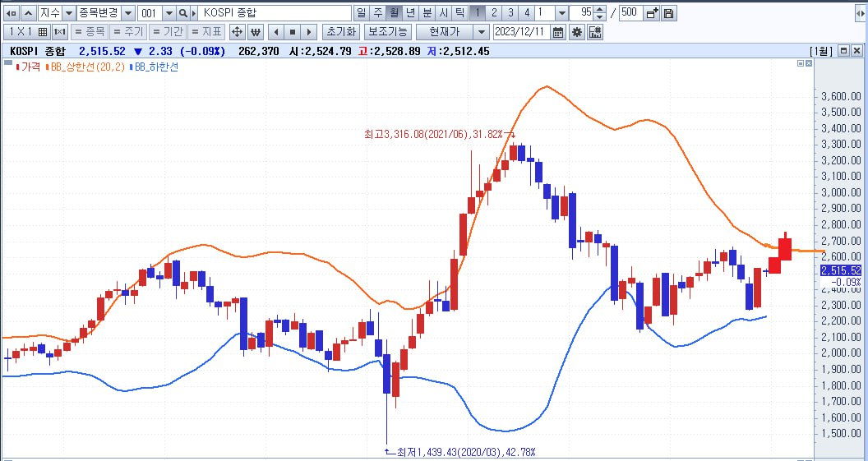
Task: Click the 2023/12/11 date field
Action: (522, 32)
